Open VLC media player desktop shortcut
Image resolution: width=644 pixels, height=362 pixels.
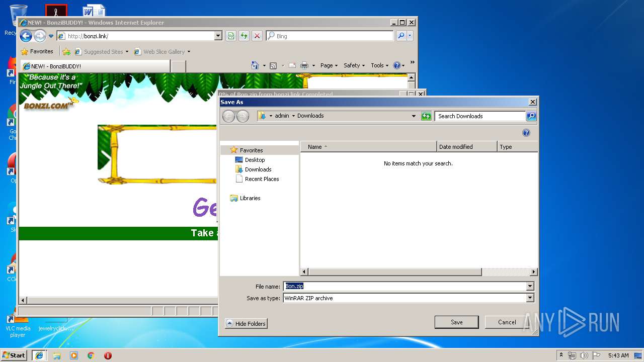coord(17,325)
